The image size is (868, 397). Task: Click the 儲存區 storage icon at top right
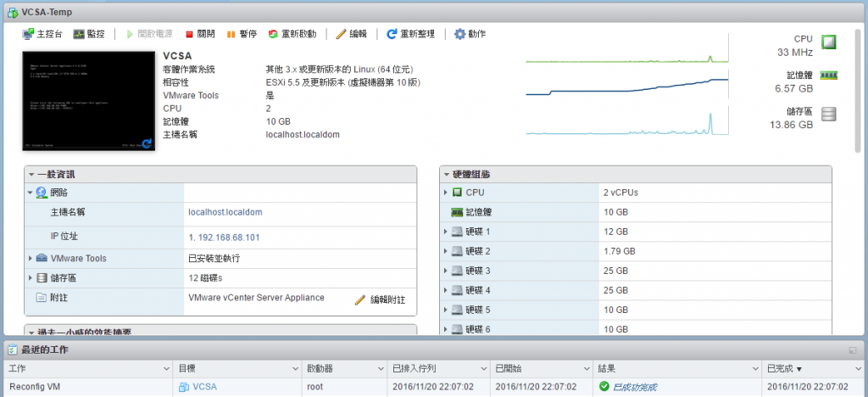pyautogui.click(x=829, y=114)
